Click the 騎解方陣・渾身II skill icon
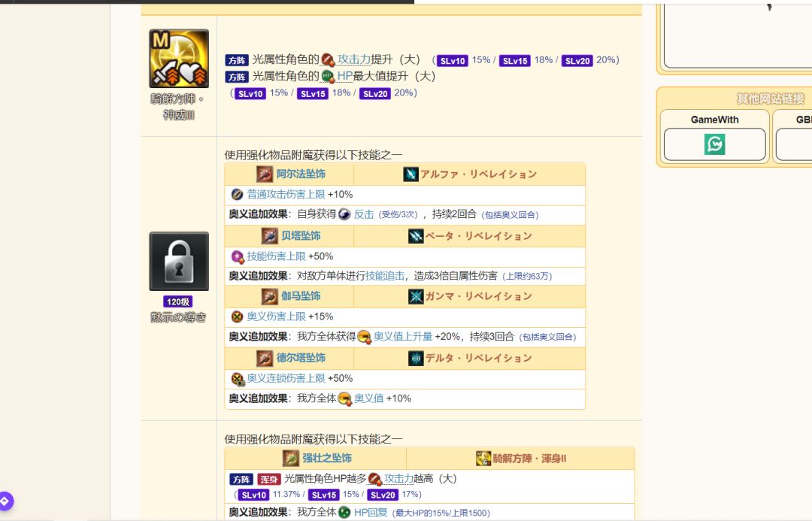 (x=483, y=459)
